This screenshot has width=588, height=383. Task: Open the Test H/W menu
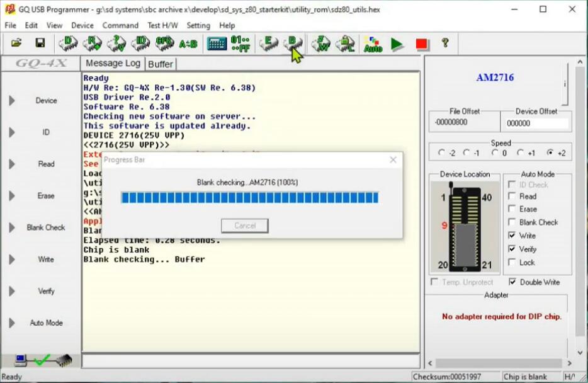pyautogui.click(x=162, y=25)
